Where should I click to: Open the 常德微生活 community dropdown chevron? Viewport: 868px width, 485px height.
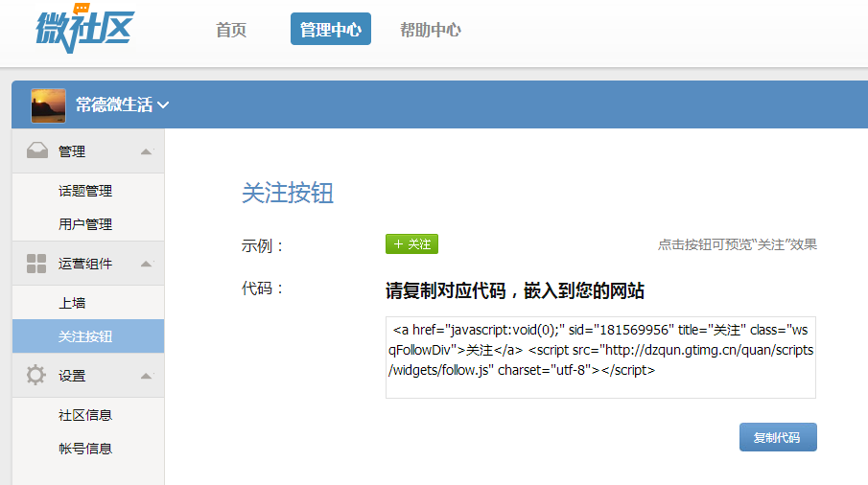[x=163, y=104]
